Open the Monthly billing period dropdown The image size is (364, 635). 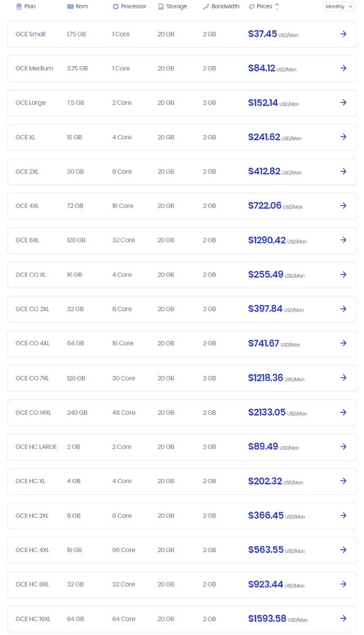pyautogui.click(x=339, y=6)
